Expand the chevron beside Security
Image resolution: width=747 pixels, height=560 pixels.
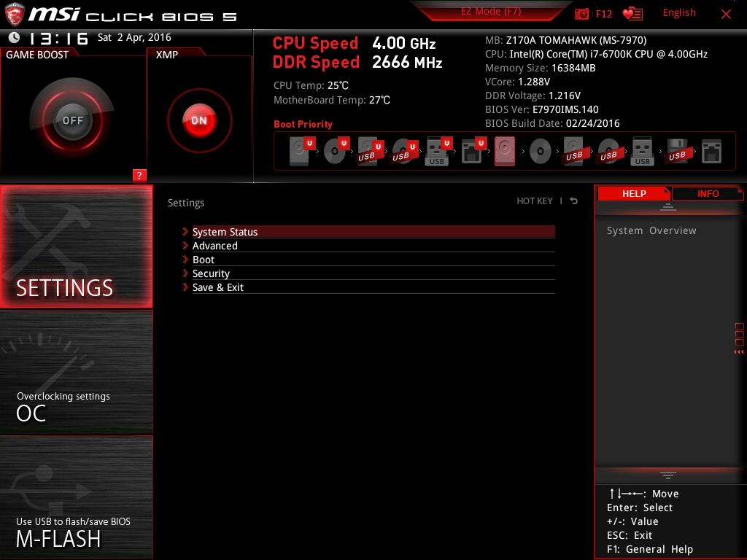point(185,273)
